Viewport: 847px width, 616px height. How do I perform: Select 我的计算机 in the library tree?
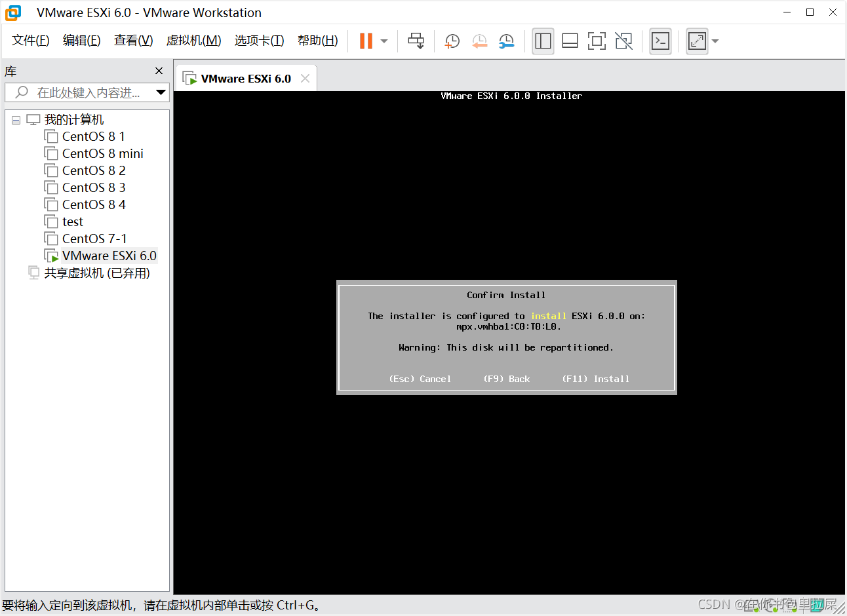click(x=74, y=120)
